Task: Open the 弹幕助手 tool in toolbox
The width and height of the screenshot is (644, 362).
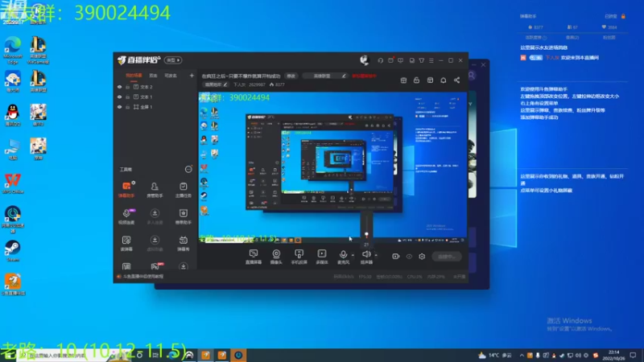Action: tap(126, 189)
